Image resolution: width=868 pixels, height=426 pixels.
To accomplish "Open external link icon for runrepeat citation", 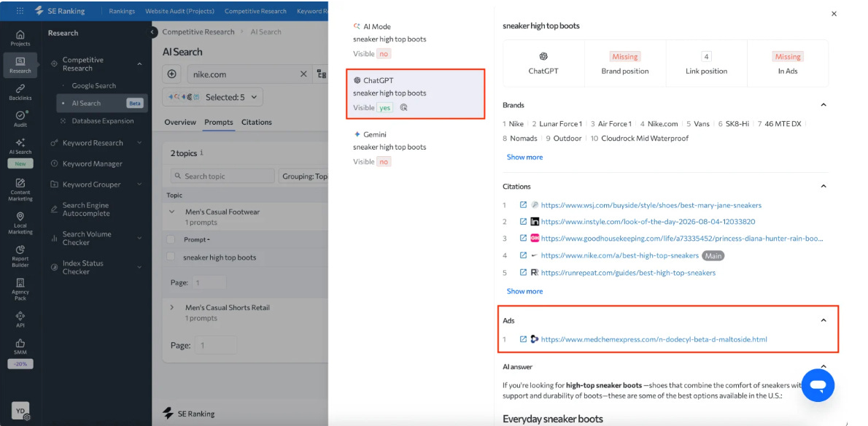I will pyautogui.click(x=523, y=272).
